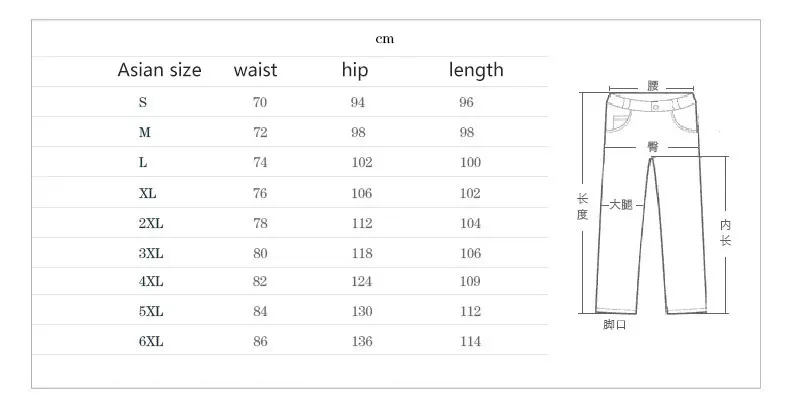
Task: Click the 'cm' unit label
Action: pyautogui.click(x=384, y=39)
